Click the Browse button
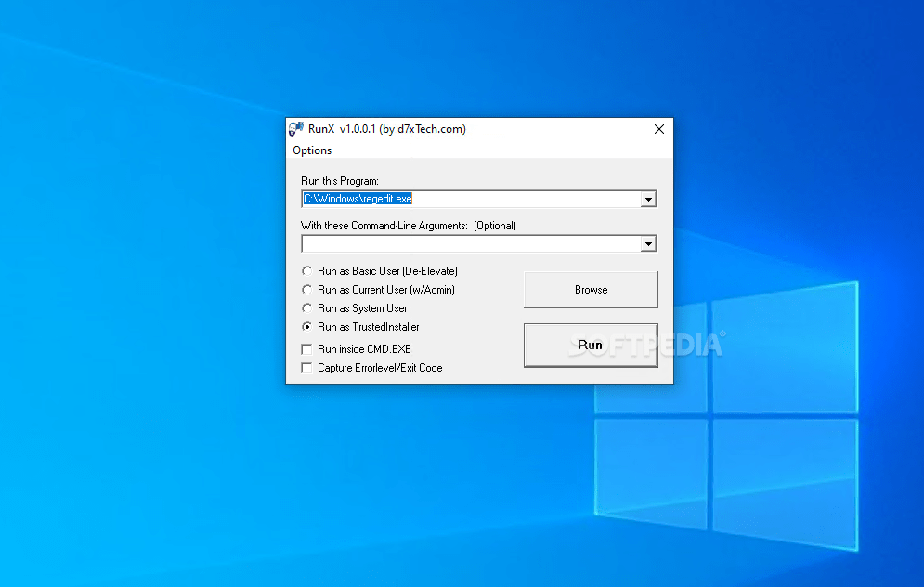 point(591,290)
